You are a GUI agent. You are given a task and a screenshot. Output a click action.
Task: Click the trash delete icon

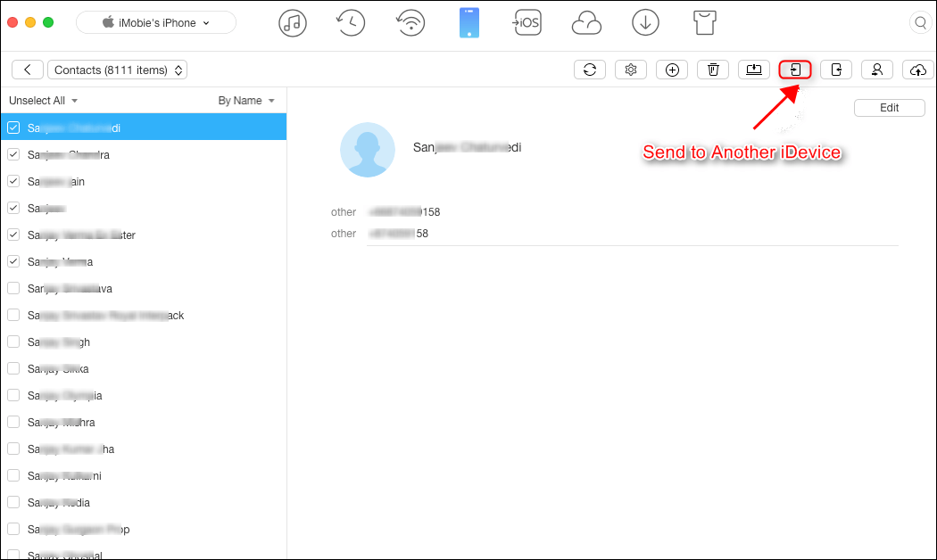713,70
